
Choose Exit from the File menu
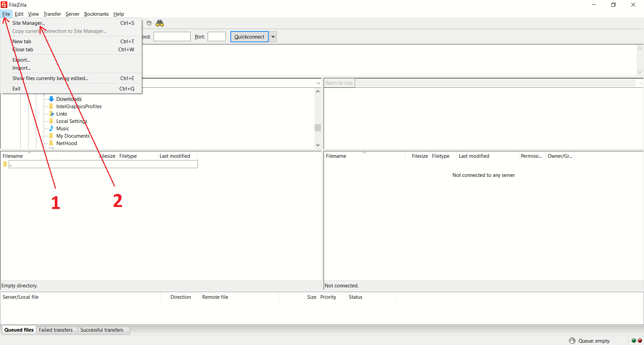click(71, 89)
